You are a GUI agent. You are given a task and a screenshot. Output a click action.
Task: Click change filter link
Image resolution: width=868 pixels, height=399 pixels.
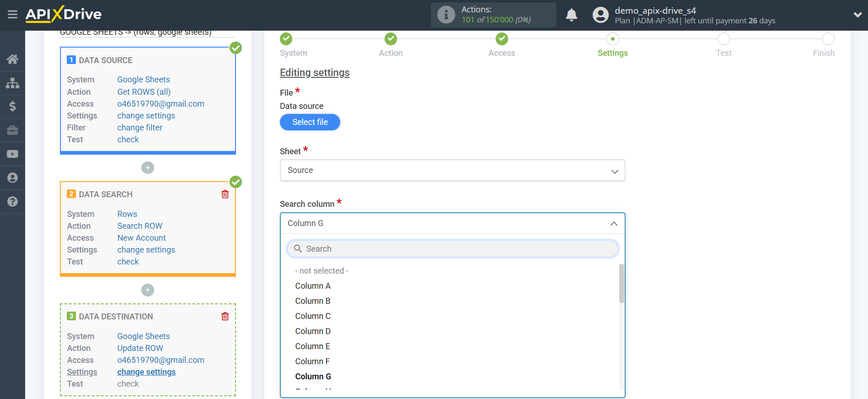140,128
